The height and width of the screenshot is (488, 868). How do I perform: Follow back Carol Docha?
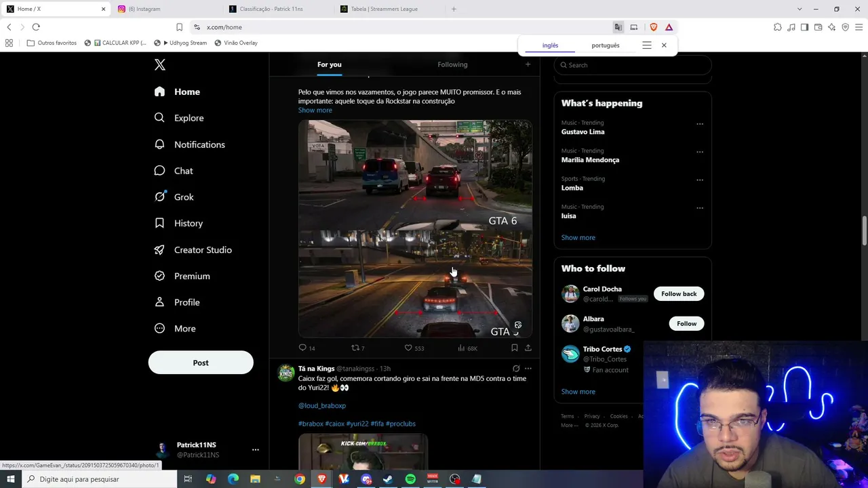coord(679,293)
